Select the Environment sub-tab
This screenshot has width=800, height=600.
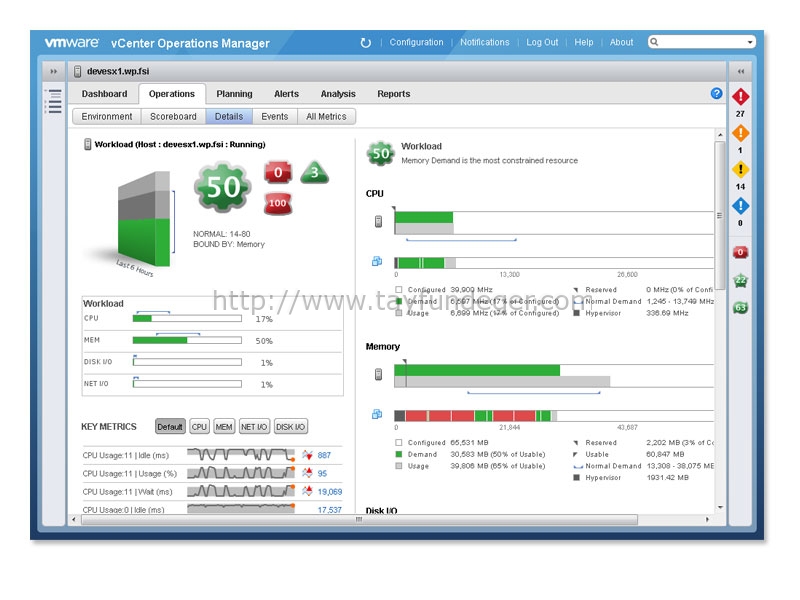tap(107, 116)
